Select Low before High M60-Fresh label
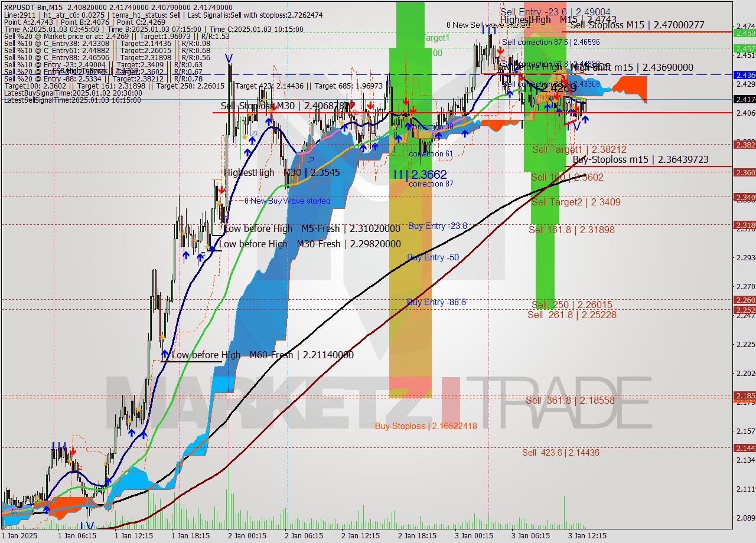 [x=263, y=355]
